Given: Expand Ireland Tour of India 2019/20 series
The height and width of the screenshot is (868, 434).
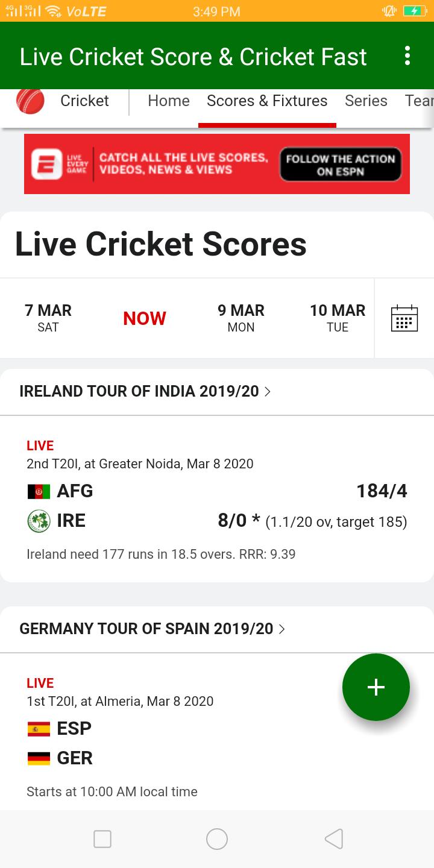Looking at the screenshot, I should pyautogui.click(x=217, y=391).
